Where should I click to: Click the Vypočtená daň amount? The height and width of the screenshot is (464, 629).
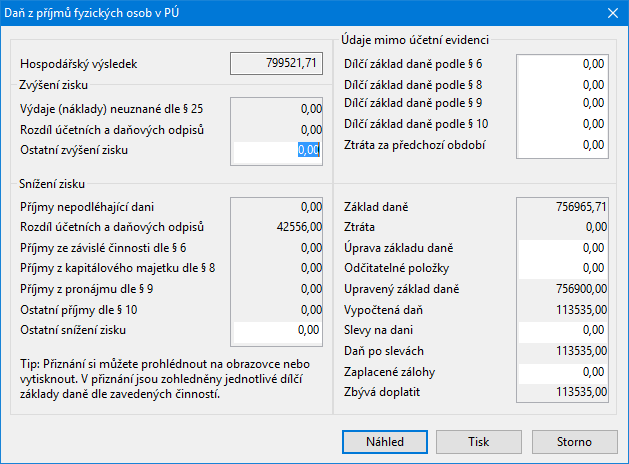click(581, 310)
